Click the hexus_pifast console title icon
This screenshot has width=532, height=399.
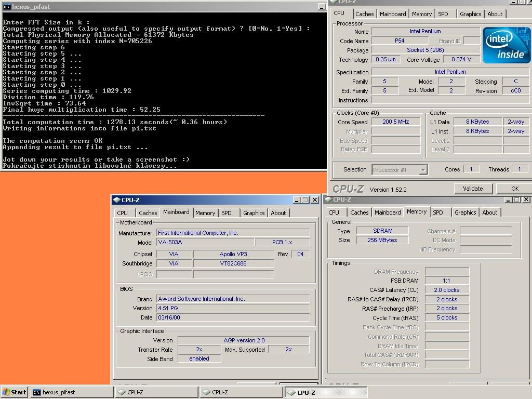(x=6, y=7)
